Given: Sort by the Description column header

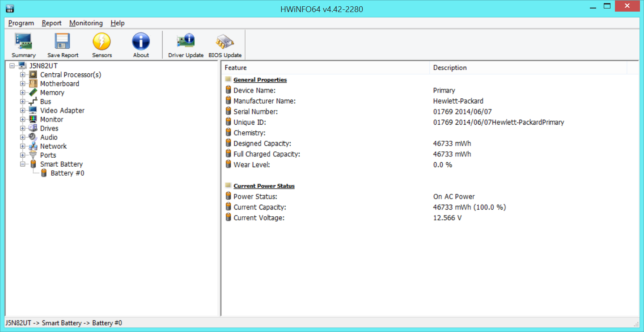Looking at the screenshot, I should click(528, 67).
